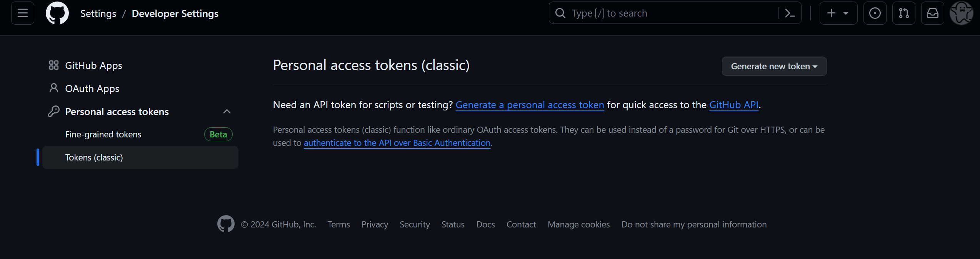
Task: Open Manage cookies in the footer
Action: tap(578, 224)
